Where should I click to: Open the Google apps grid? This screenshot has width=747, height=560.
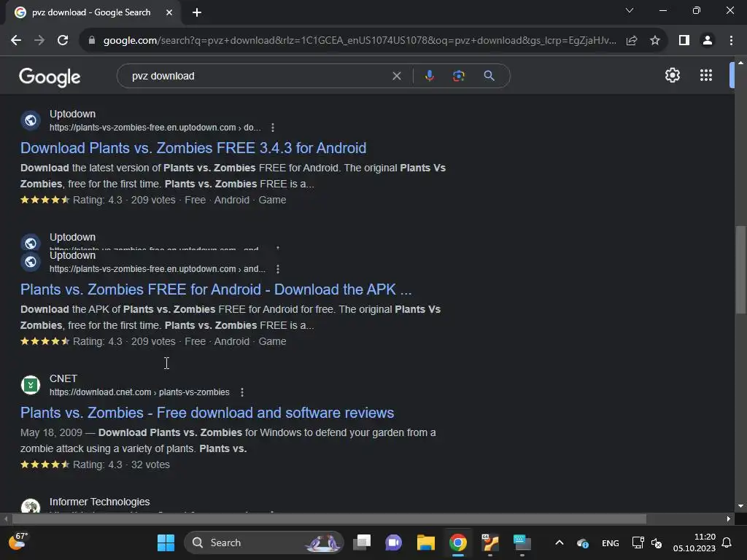click(x=706, y=75)
